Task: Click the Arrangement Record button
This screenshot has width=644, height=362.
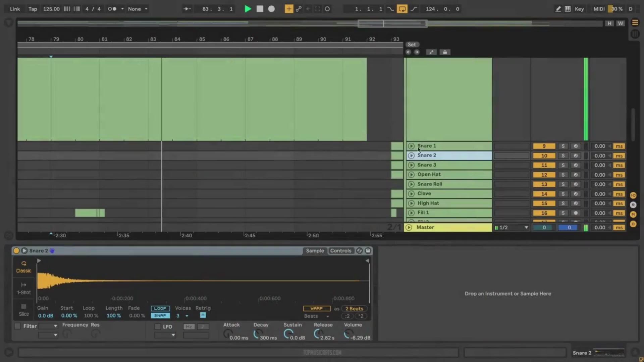Action: pos(271,9)
